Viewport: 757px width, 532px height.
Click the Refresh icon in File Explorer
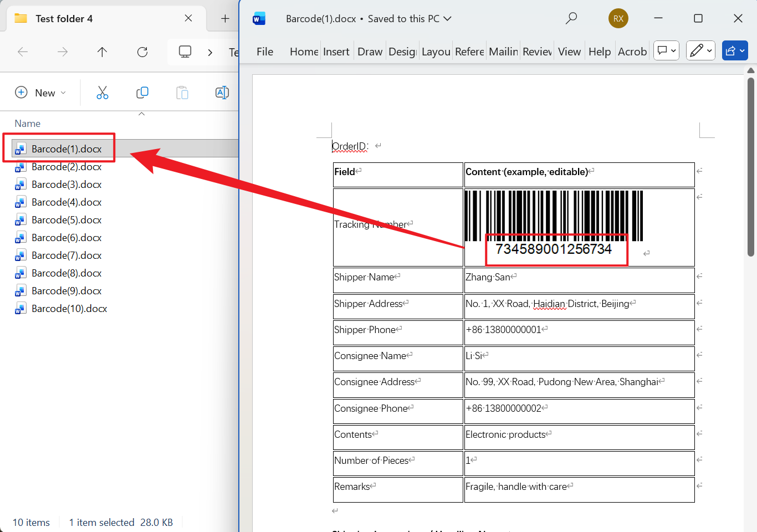[x=142, y=52]
